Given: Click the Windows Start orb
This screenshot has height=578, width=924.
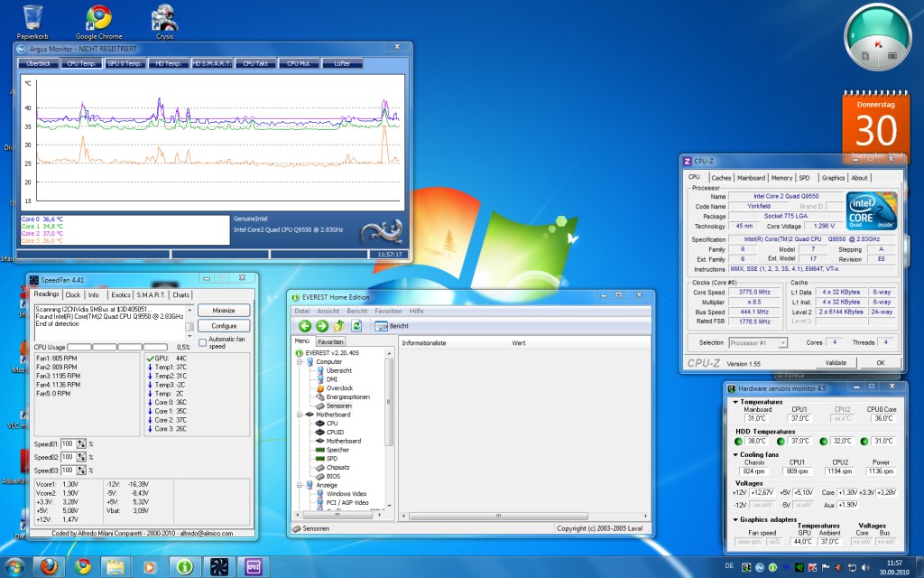Looking at the screenshot, I should [14, 567].
